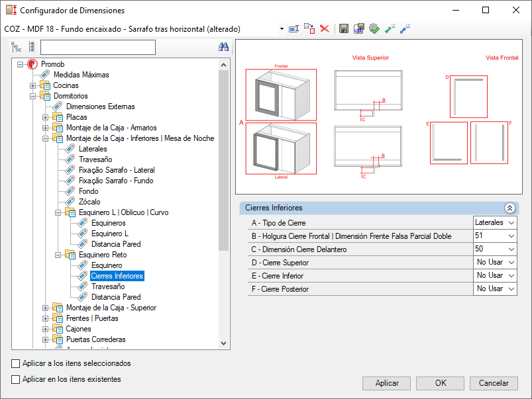
Task: Enable Aplicar en los itens existentes checkbox
Action: (16, 379)
